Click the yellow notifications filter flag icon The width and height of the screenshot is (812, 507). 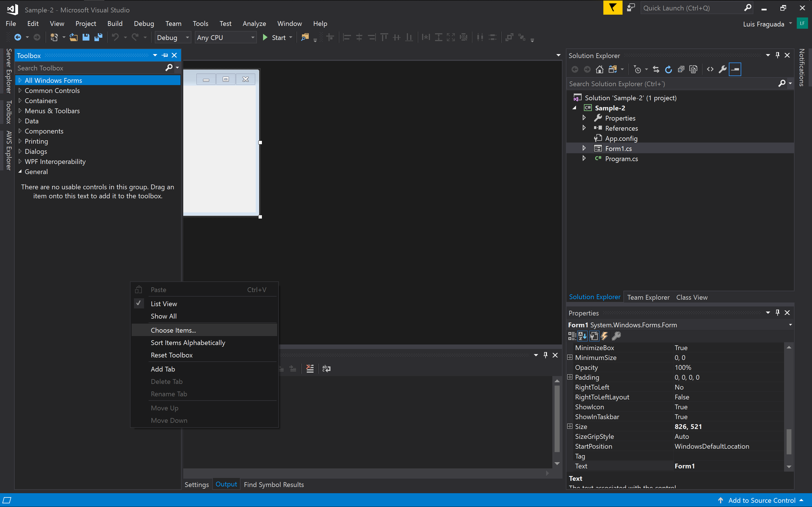tap(612, 8)
